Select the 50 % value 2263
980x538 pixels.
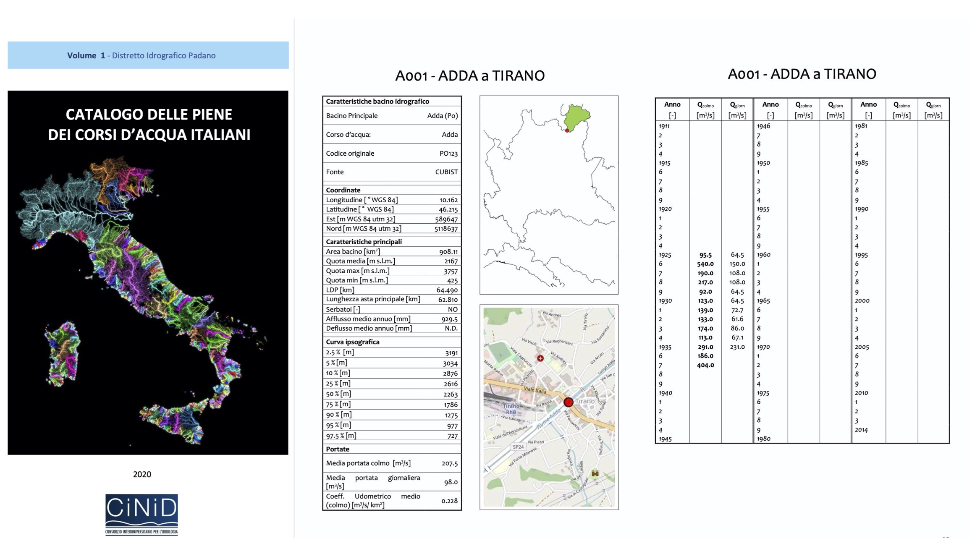coord(451,394)
